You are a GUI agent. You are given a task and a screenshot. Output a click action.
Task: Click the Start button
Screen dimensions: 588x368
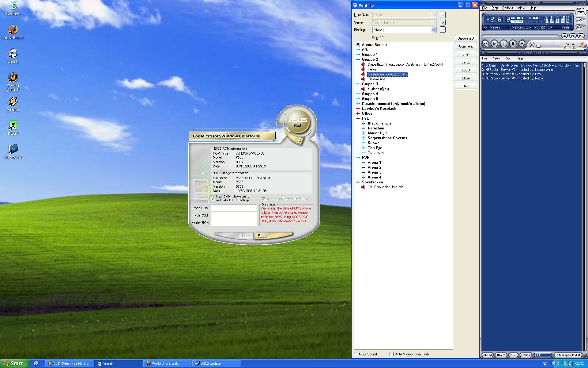coord(14,363)
